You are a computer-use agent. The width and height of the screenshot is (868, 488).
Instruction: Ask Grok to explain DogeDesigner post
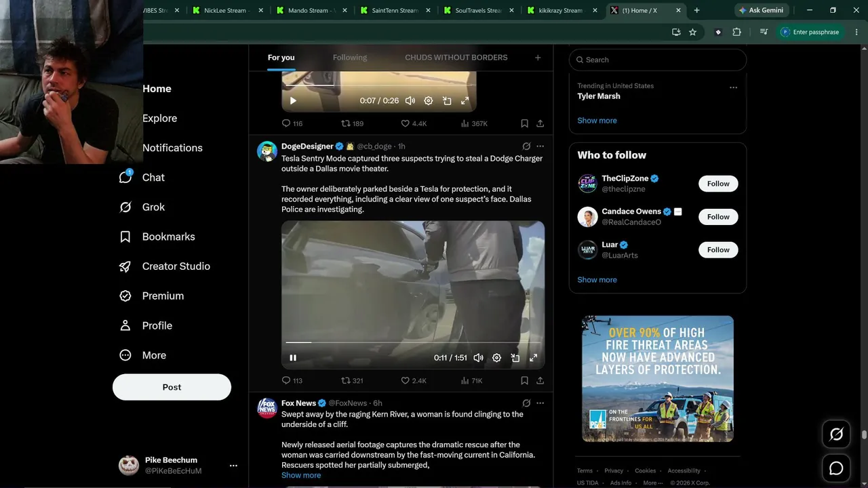click(526, 146)
